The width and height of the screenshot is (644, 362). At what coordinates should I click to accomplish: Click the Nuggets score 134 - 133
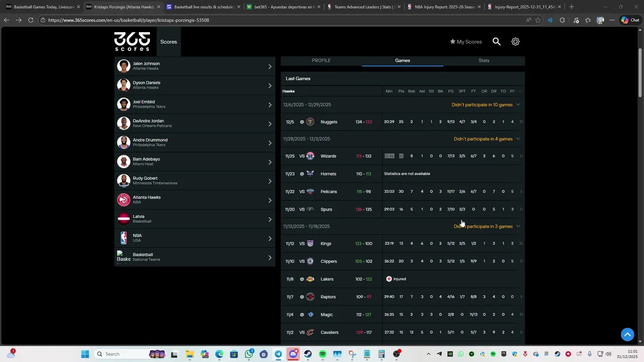(x=363, y=122)
